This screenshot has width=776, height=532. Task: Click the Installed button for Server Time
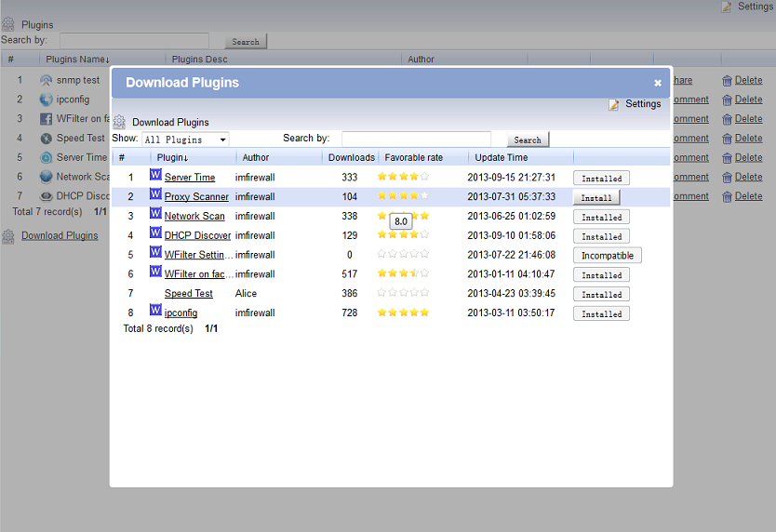[x=601, y=179]
